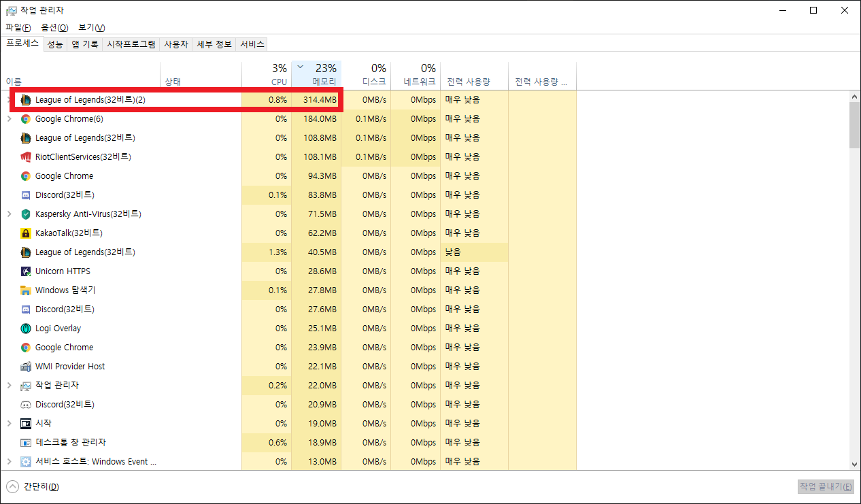Click the 314.4MB memory cell

pyautogui.click(x=316, y=100)
